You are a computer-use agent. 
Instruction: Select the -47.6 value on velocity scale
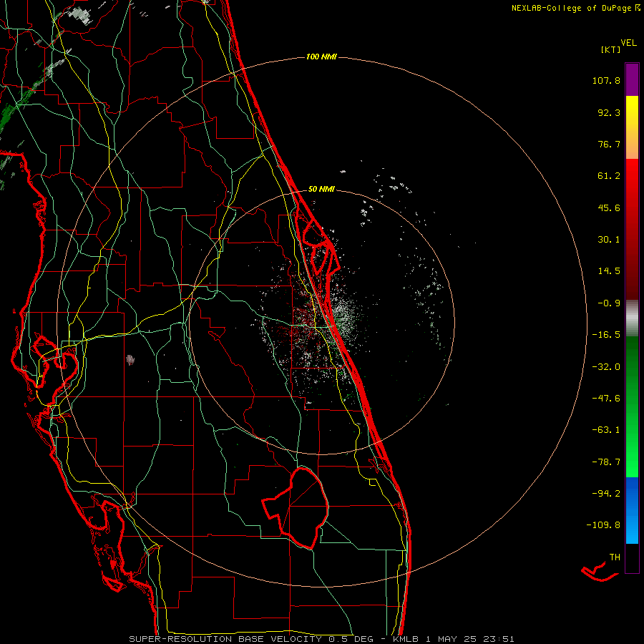[x=606, y=399]
